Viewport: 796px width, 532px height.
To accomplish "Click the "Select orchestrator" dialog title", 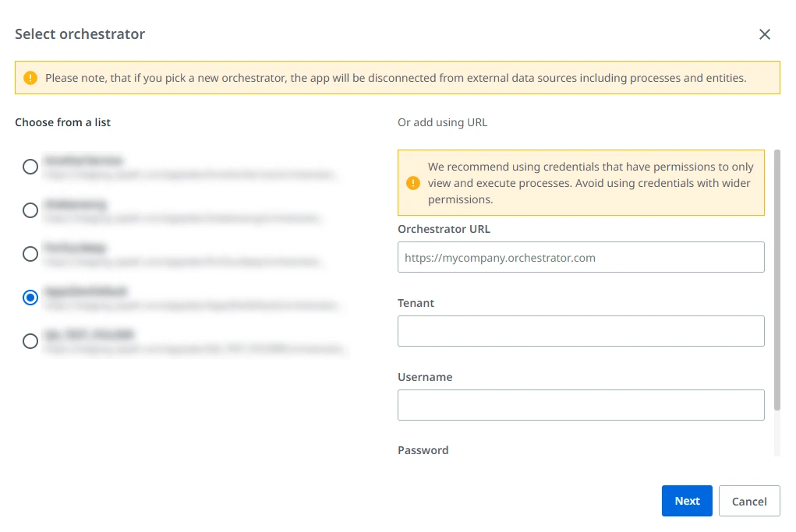I will pos(80,34).
